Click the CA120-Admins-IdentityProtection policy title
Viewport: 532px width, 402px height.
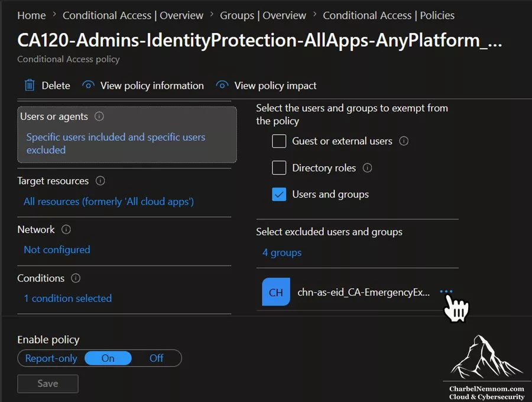click(x=259, y=40)
